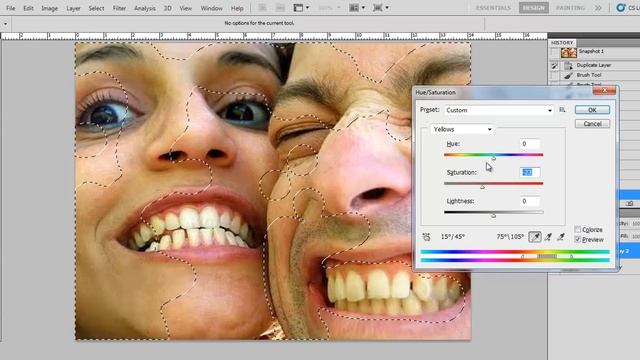Open the Layer menu

point(73,8)
